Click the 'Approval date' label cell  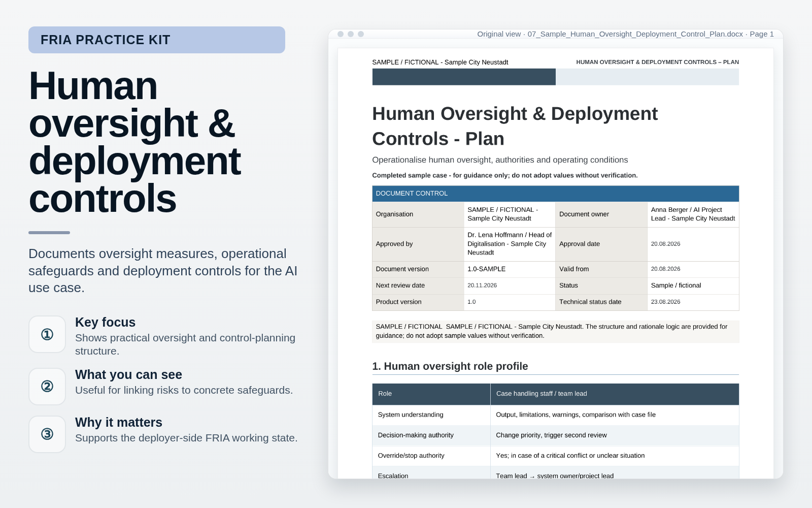click(x=601, y=244)
